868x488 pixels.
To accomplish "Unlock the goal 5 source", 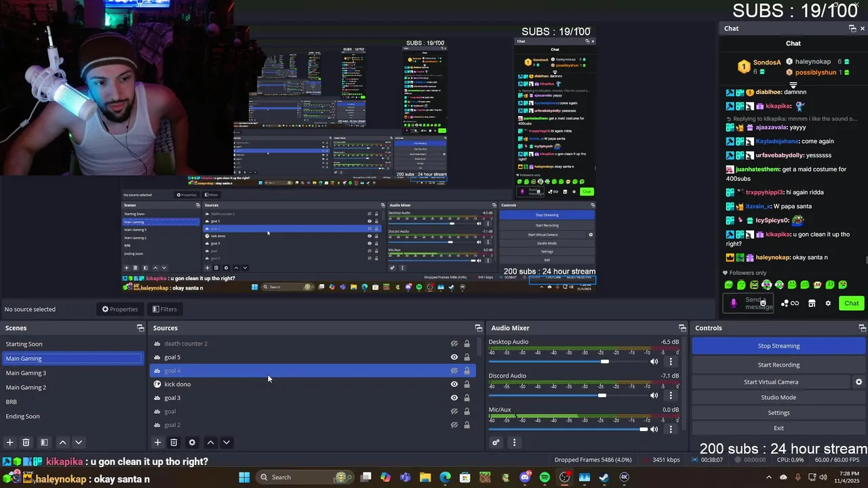I will [467, 357].
